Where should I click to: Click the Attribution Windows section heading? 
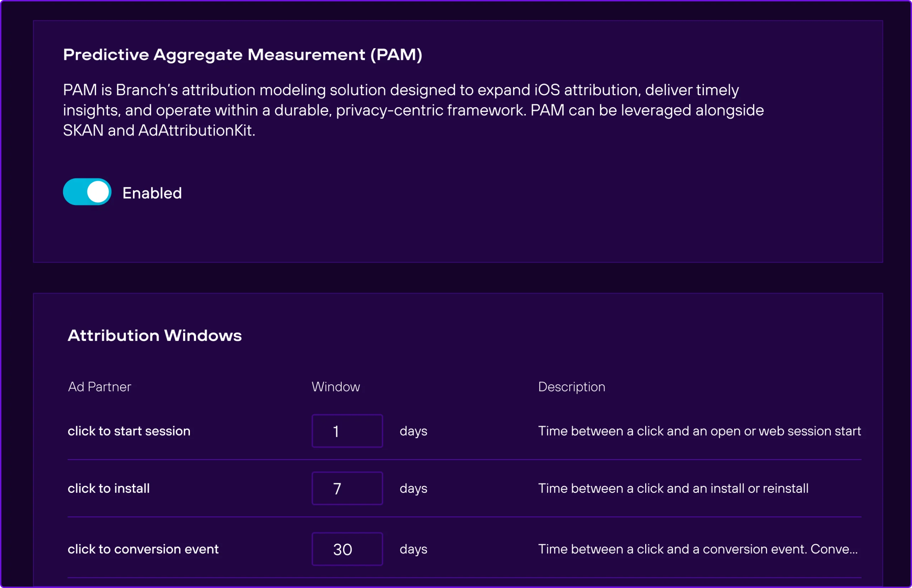155,335
